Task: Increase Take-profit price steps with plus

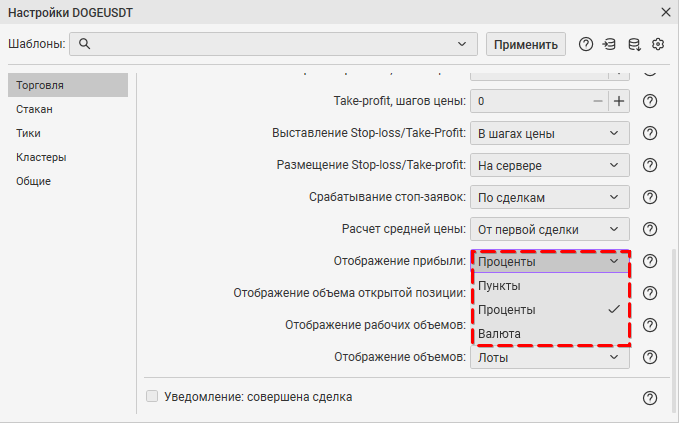Action: [x=619, y=101]
